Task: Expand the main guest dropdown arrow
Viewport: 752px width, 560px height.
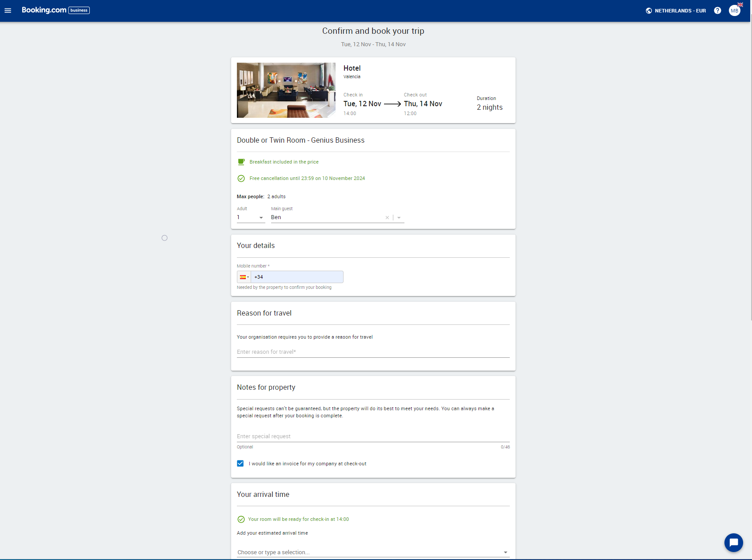Action: click(399, 217)
